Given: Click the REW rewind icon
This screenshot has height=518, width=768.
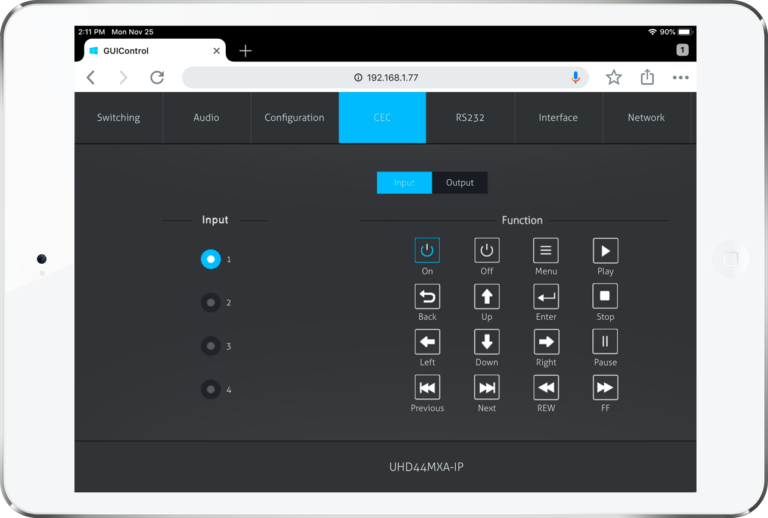Looking at the screenshot, I should [546, 387].
